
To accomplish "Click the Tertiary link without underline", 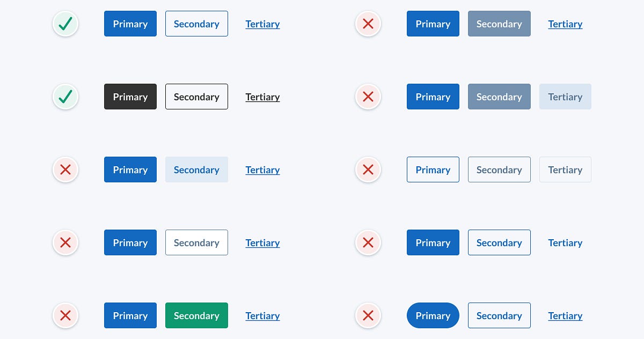I will coord(565,243).
